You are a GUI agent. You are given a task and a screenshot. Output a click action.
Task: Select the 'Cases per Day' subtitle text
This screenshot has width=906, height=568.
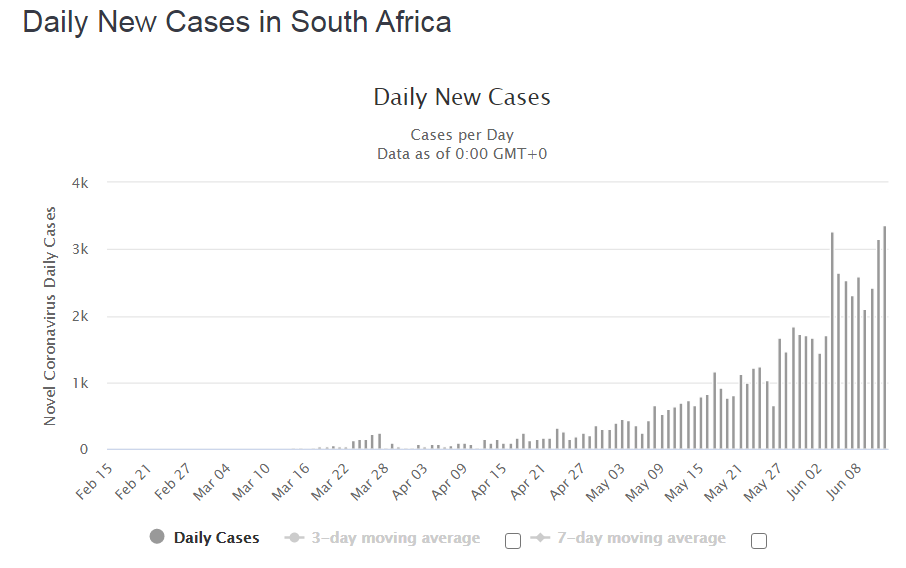(462, 135)
